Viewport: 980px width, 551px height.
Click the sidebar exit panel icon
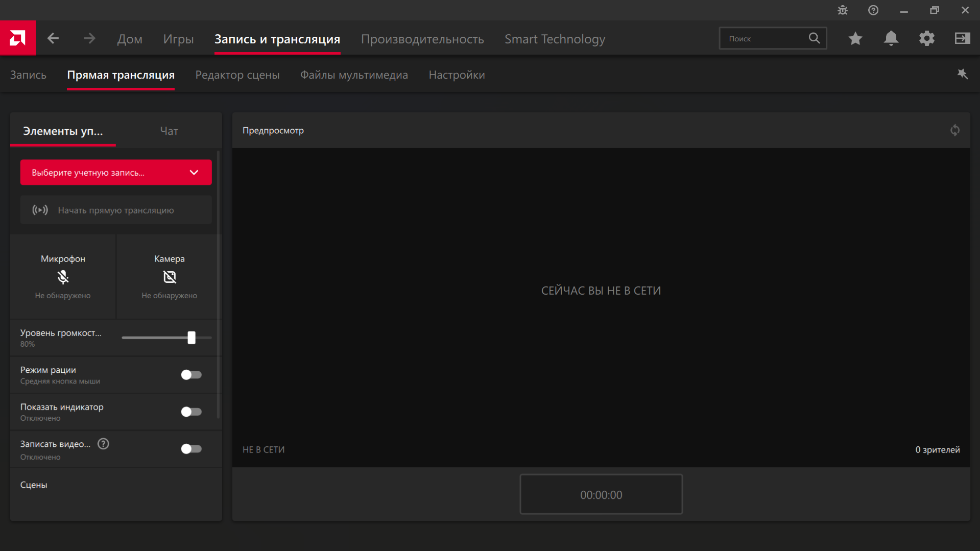[x=963, y=38]
